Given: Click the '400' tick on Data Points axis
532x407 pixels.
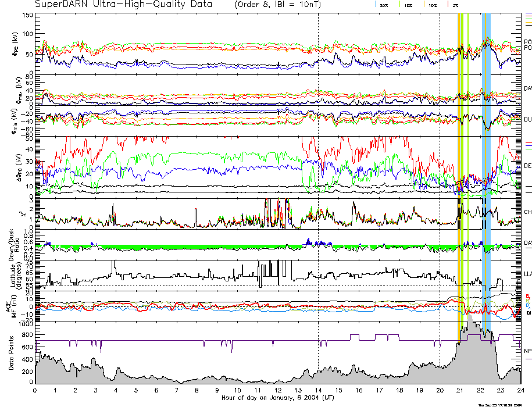Looking at the screenshot, I should tap(28, 359).
